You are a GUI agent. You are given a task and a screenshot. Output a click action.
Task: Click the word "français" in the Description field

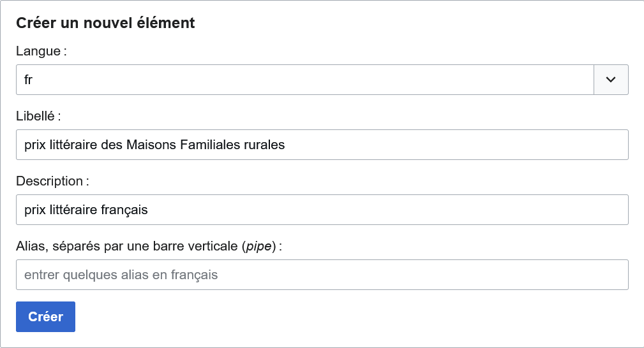(124, 210)
